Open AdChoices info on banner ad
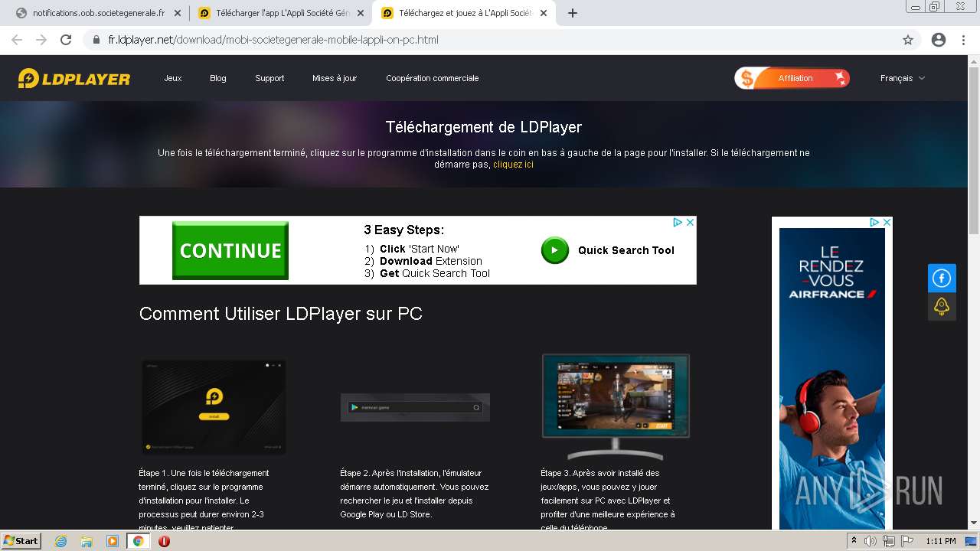980x551 pixels. (678, 222)
